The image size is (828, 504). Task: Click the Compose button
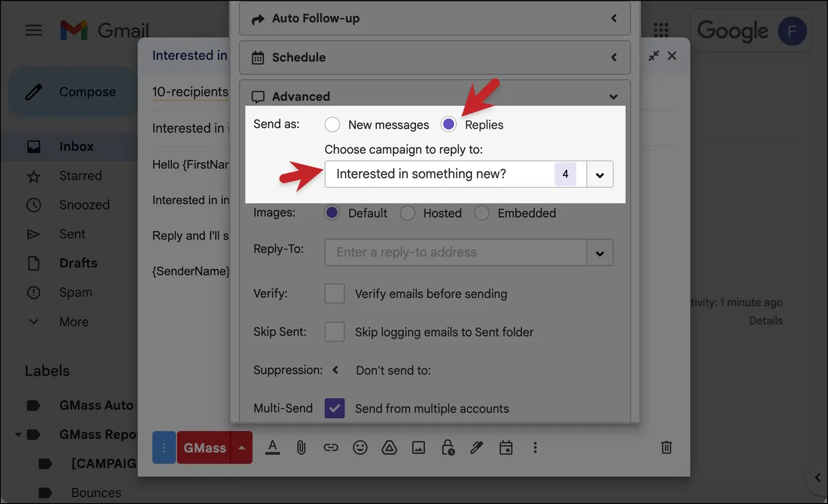click(72, 92)
